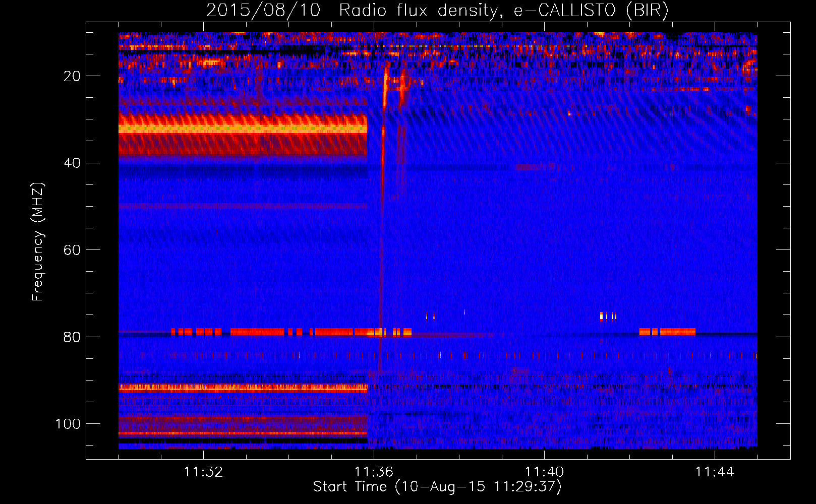This screenshot has width=816, height=504.
Task: Click the '11:36' time tick label
Action: pyautogui.click(x=374, y=472)
